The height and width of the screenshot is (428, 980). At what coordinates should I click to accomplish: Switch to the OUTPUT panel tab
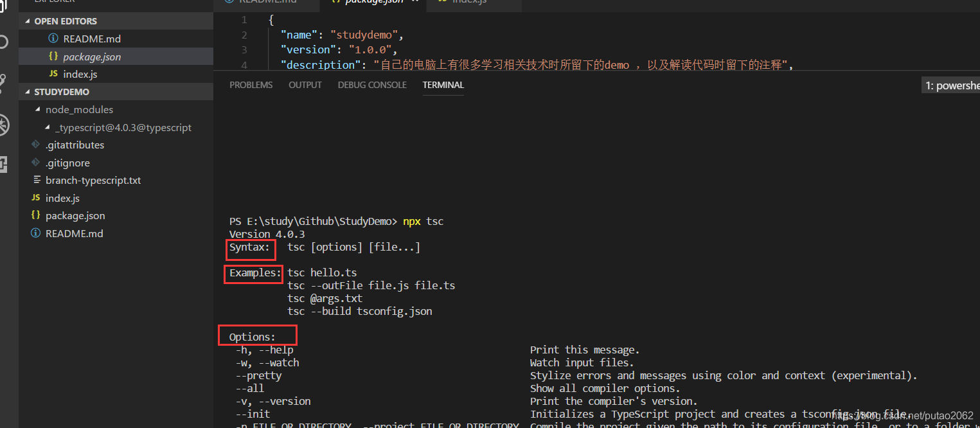pyautogui.click(x=305, y=85)
